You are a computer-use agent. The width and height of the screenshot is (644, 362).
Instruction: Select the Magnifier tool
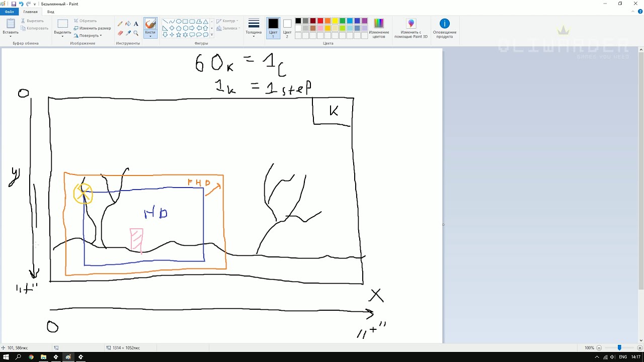[x=136, y=33]
